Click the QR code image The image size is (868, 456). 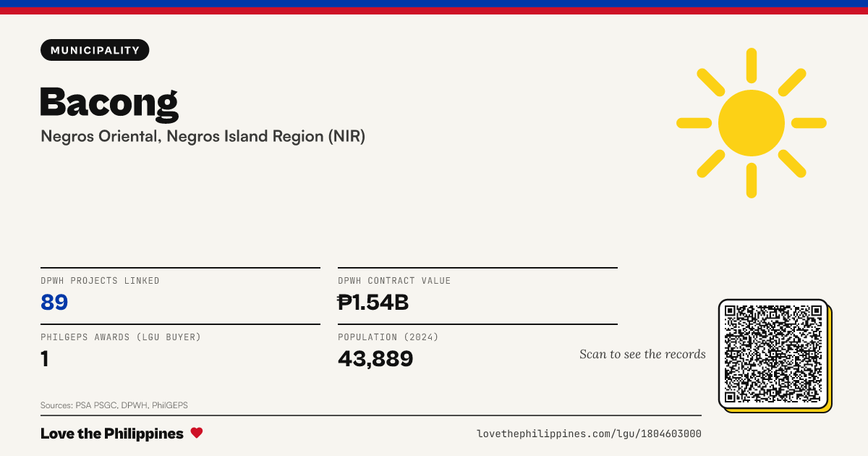pos(773,353)
